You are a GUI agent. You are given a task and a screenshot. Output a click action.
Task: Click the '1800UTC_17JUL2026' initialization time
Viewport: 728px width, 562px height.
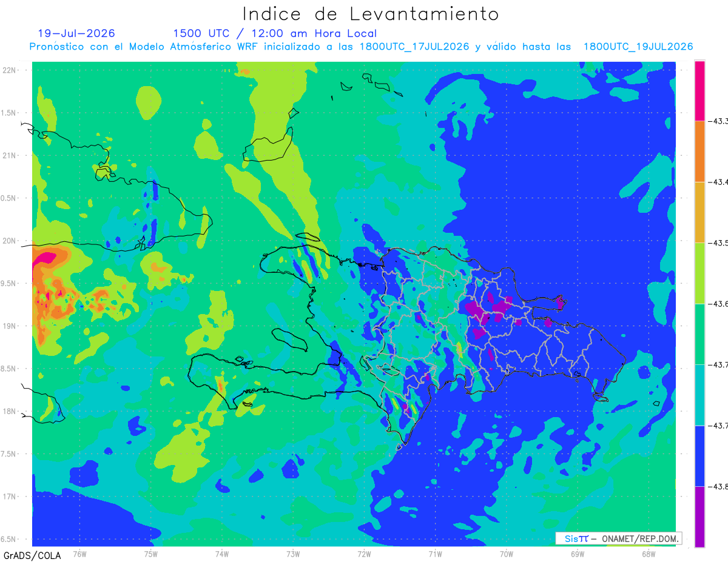414,47
